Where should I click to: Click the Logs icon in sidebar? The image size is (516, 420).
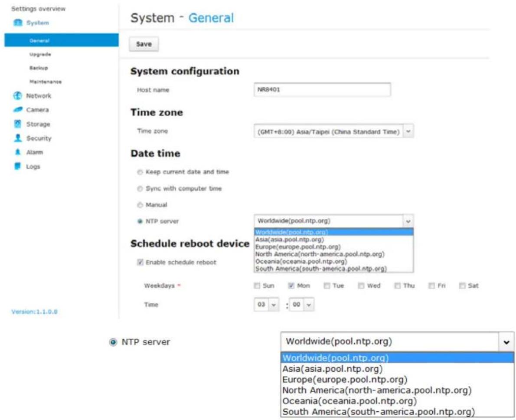coord(18,166)
